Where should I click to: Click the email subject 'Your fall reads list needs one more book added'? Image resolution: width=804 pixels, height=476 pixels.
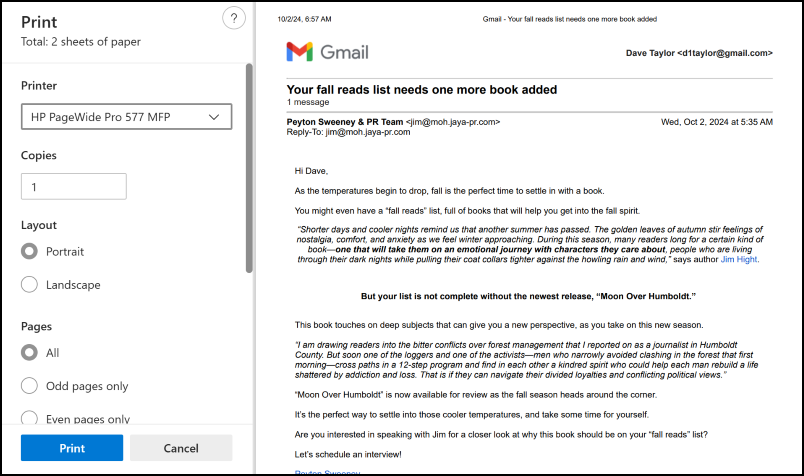pos(421,90)
